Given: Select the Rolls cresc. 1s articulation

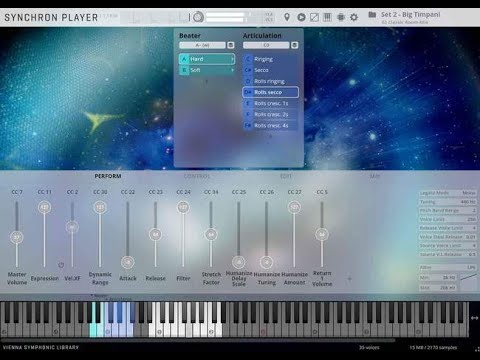Looking at the screenshot, I should coord(270,103).
